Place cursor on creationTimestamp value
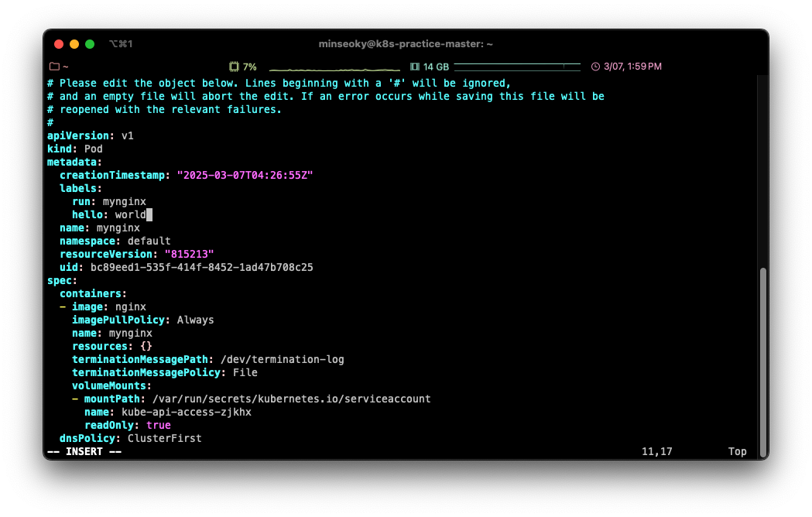Viewport: 812px width, 517px height. (245, 175)
